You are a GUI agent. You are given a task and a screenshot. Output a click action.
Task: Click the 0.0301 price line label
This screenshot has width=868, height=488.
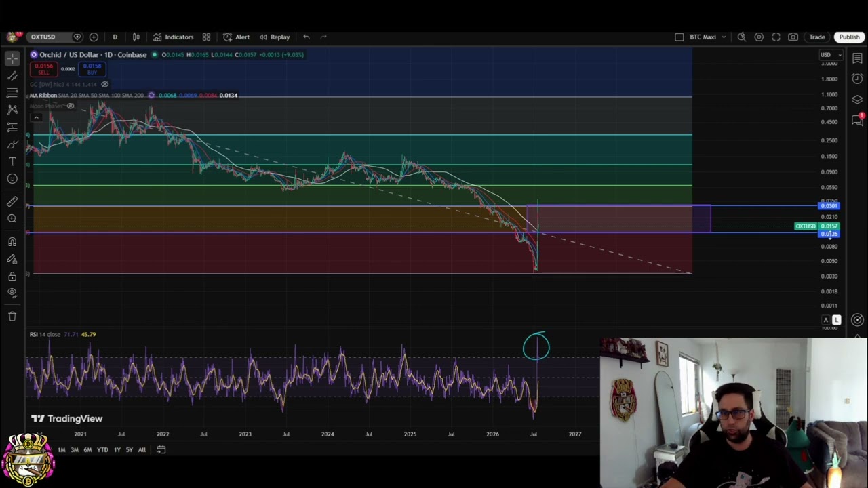pos(829,206)
